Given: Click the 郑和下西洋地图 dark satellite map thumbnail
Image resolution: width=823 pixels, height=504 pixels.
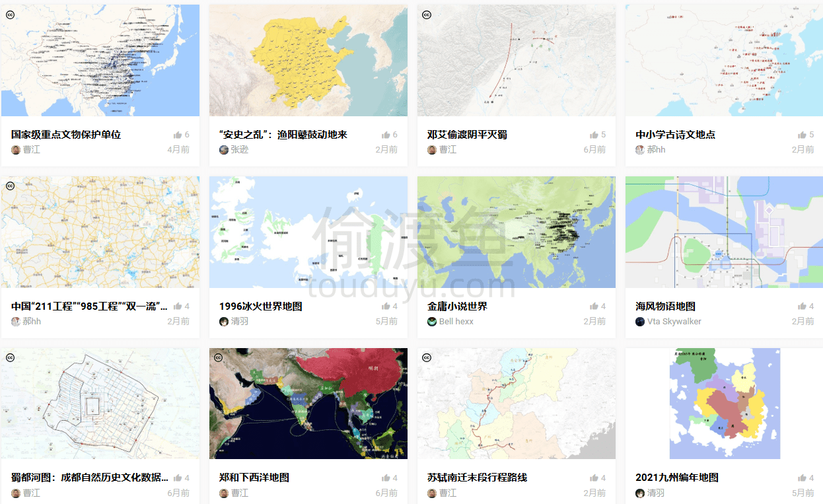Looking at the screenshot, I should click(308, 404).
